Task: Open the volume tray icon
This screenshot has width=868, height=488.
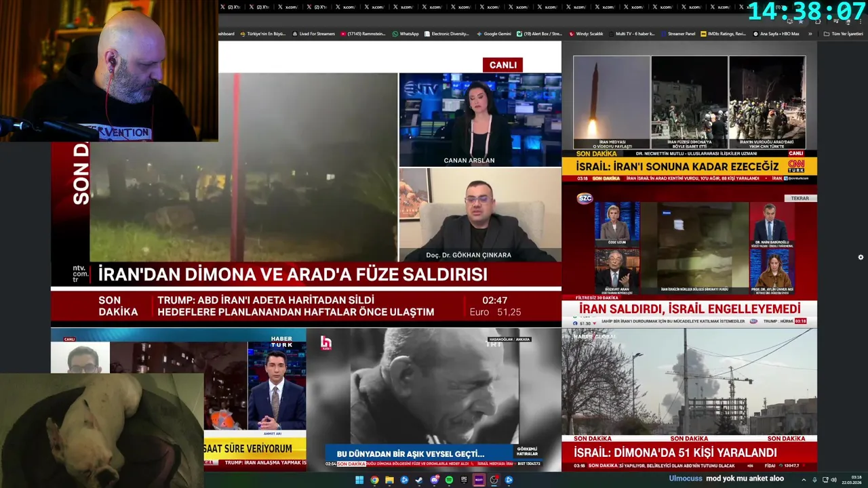Action: [833, 480]
